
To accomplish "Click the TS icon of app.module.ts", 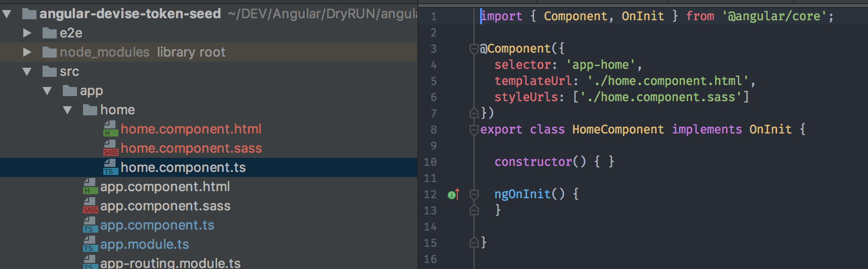I will click(x=90, y=244).
